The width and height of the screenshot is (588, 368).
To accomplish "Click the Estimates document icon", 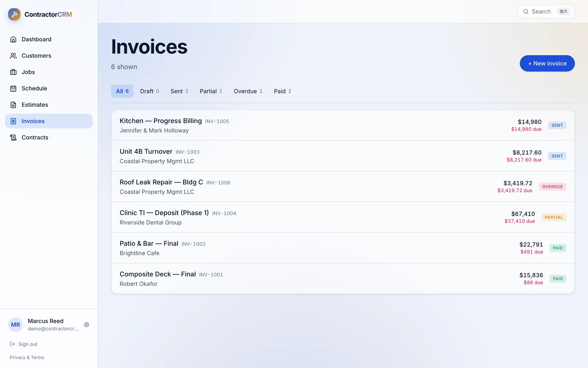I will coord(13,105).
